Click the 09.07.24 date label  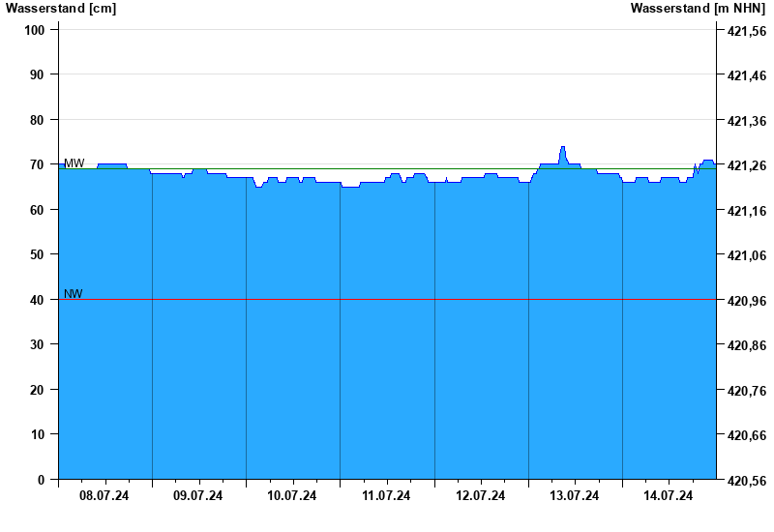[x=198, y=496]
